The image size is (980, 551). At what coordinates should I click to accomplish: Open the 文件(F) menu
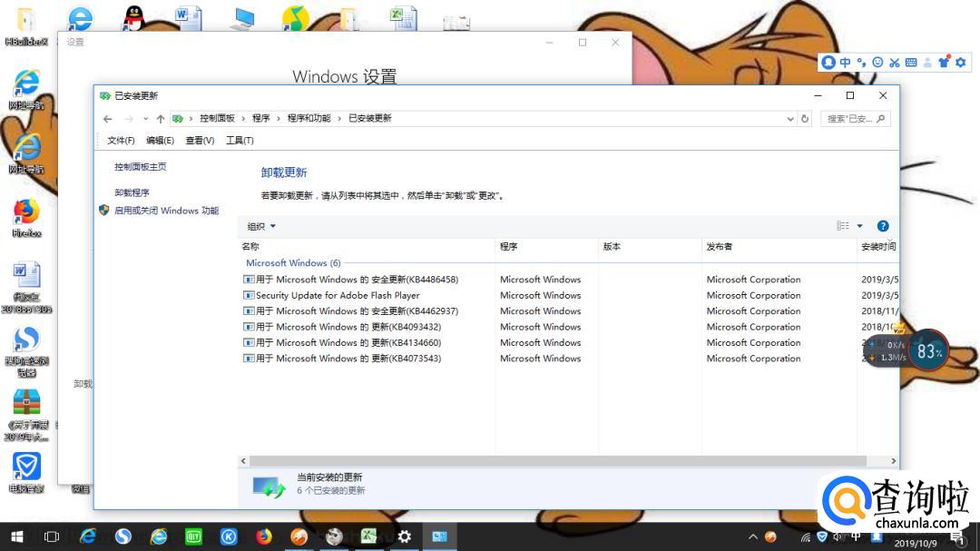tap(121, 140)
